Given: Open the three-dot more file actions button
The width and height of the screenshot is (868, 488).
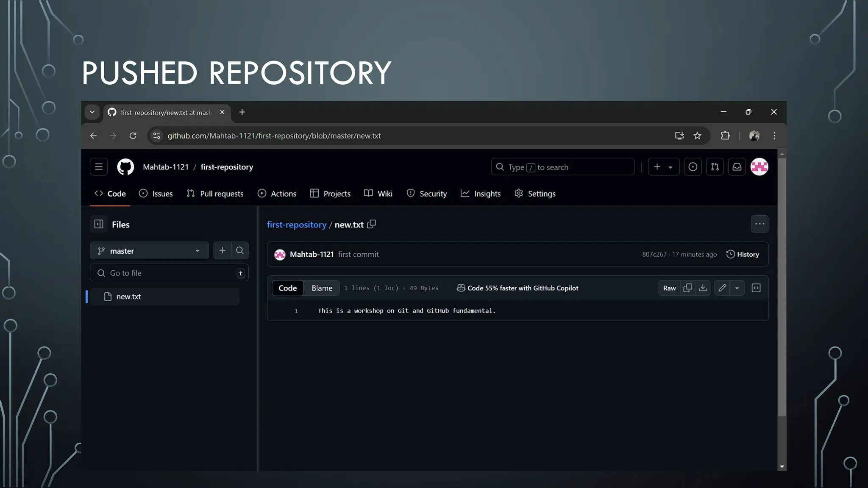Looking at the screenshot, I should click(x=759, y=224).
